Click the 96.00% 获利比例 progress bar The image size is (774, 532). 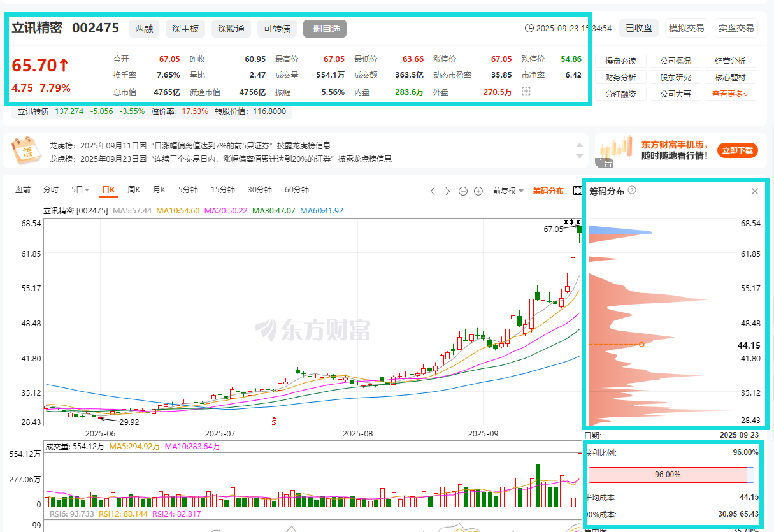(671, 475)
